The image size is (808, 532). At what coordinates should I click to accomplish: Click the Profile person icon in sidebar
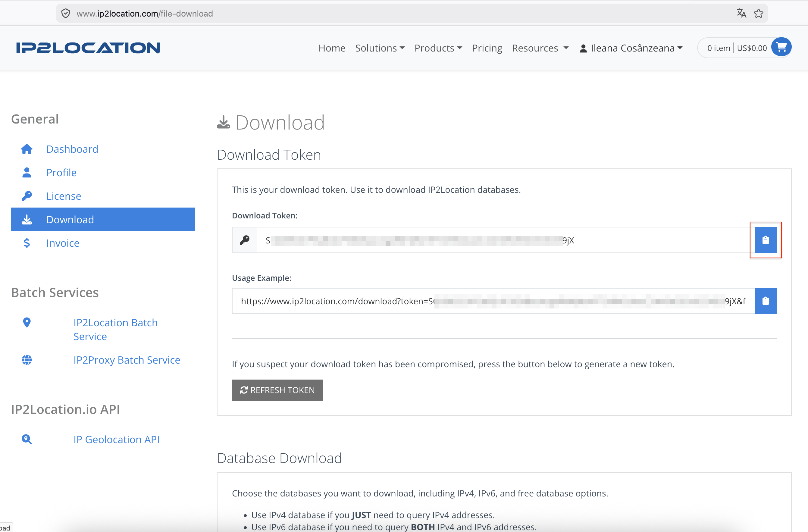click(27, 173)
